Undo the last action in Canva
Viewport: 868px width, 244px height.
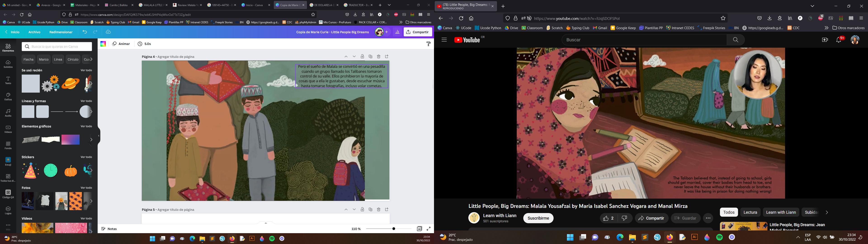pos(85,32)
